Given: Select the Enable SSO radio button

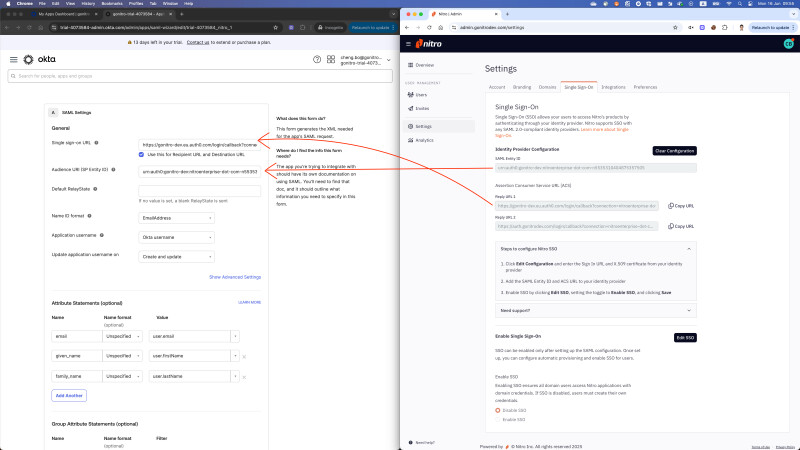Looking at the screenshot, I should (497, 420).
